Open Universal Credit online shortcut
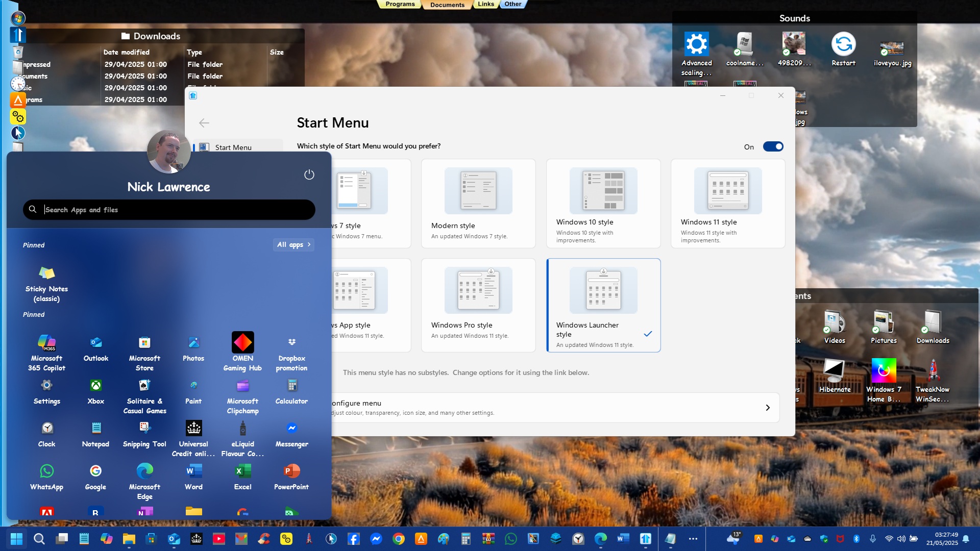The width and height of the screenshot is (980, 551). point(193,438)
